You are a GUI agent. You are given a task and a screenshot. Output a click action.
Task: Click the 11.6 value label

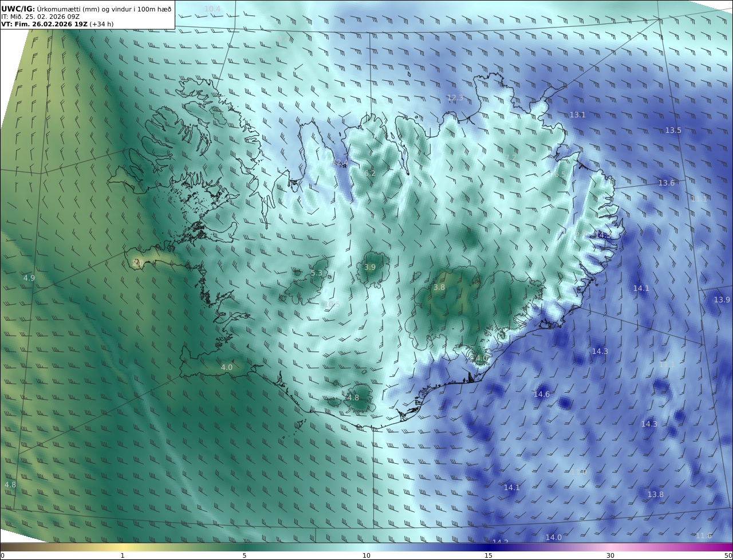(x=704, y=536)
